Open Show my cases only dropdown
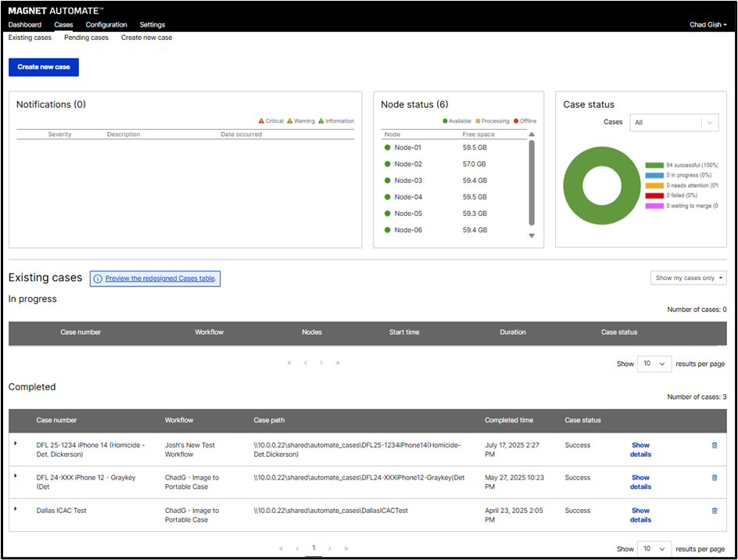The width and height of the screenshot is (738, 560). click(688, 278)
